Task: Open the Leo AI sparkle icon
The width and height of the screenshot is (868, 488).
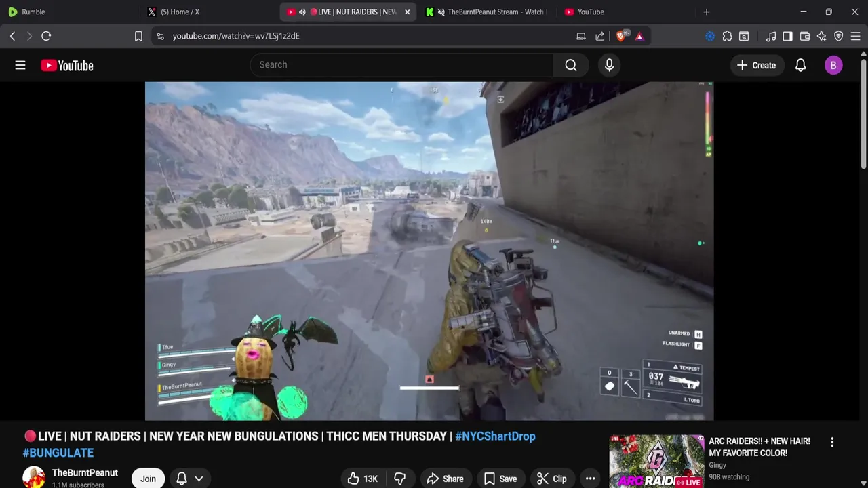Action: [822, 36]
